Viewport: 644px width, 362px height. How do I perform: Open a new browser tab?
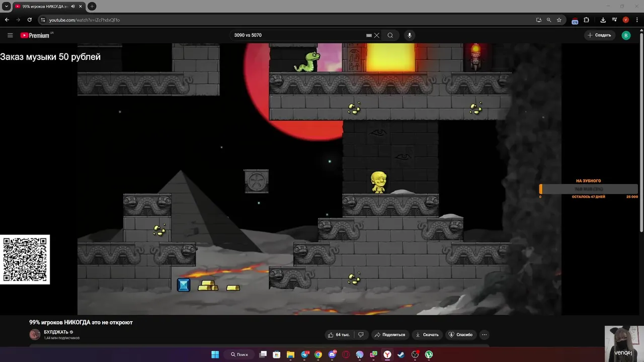pos(92,7)
